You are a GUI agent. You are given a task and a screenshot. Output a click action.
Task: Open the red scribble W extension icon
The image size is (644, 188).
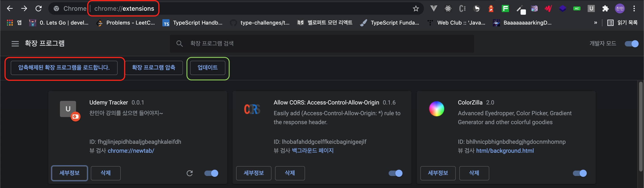tap(548, 8)
